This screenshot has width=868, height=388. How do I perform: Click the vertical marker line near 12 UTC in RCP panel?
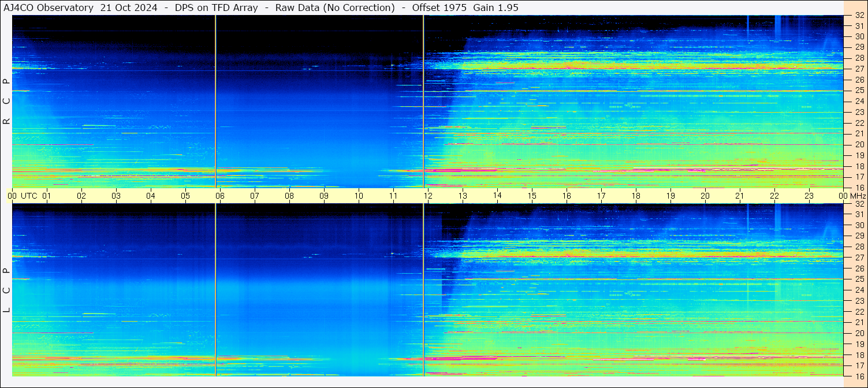(423, 102)
